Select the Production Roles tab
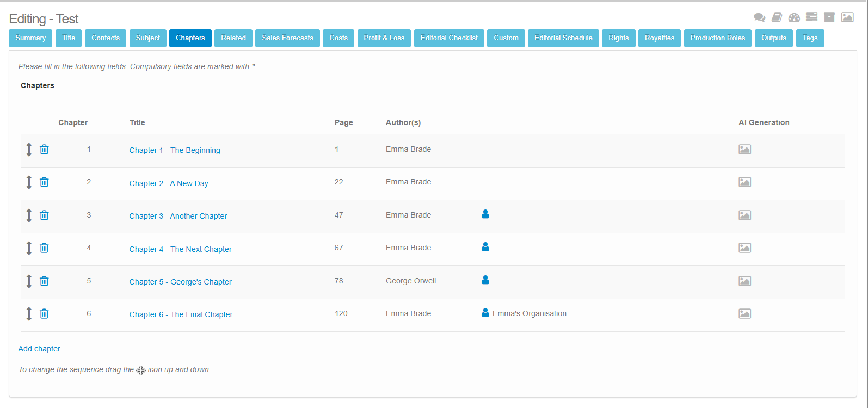This screenshot has height=408, width=868. click(717, 38)
